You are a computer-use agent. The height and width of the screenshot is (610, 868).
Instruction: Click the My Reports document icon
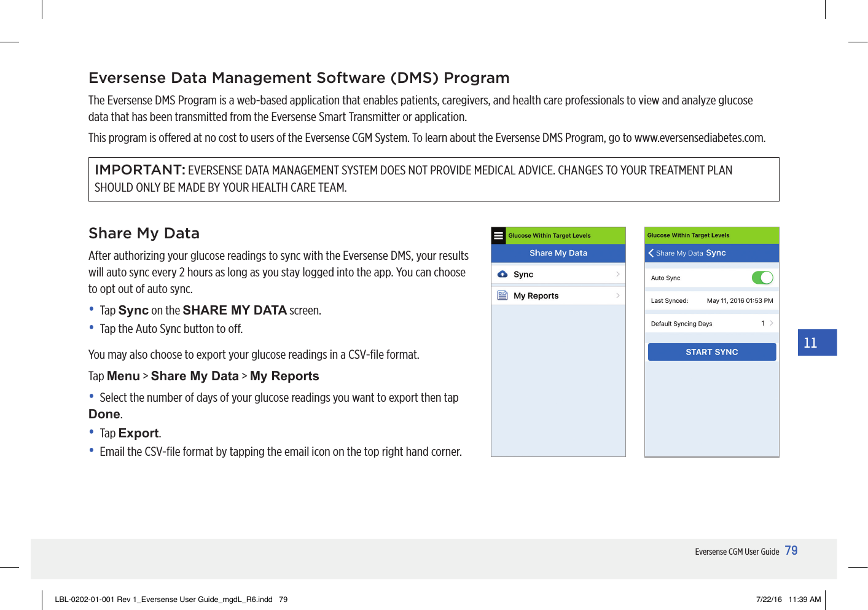(502, 295)
